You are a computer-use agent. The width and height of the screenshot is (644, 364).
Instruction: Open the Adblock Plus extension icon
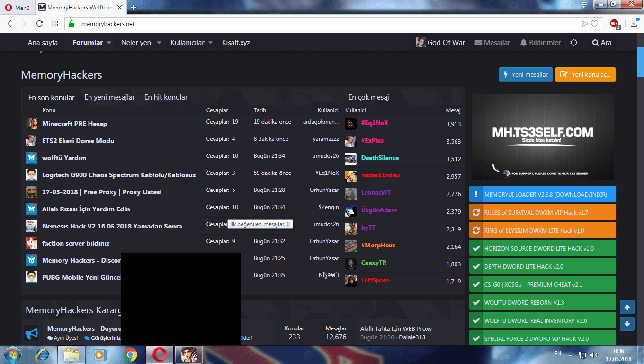pos(615,24)
